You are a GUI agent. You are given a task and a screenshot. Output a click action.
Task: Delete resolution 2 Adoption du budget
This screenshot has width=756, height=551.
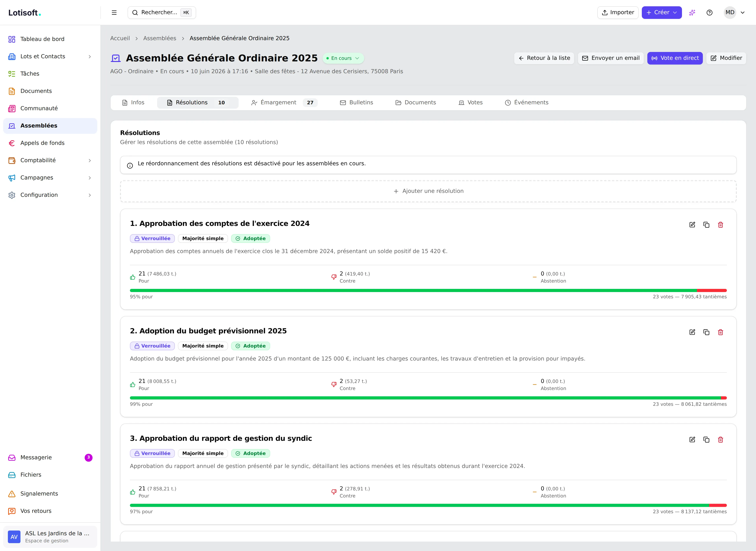[720, 332]
